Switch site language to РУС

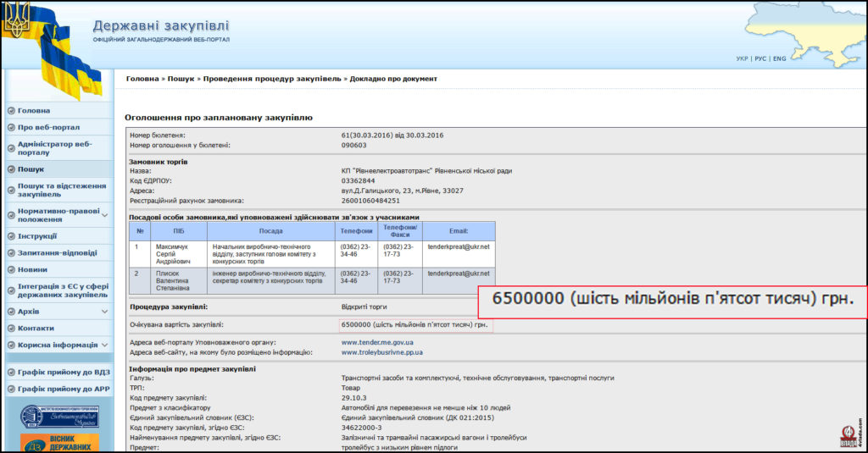coord(760,58)
